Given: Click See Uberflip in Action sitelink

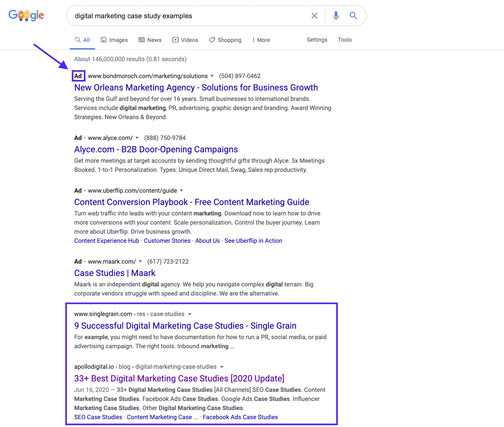Looking at the screenshot, I should tap(253, 241).
